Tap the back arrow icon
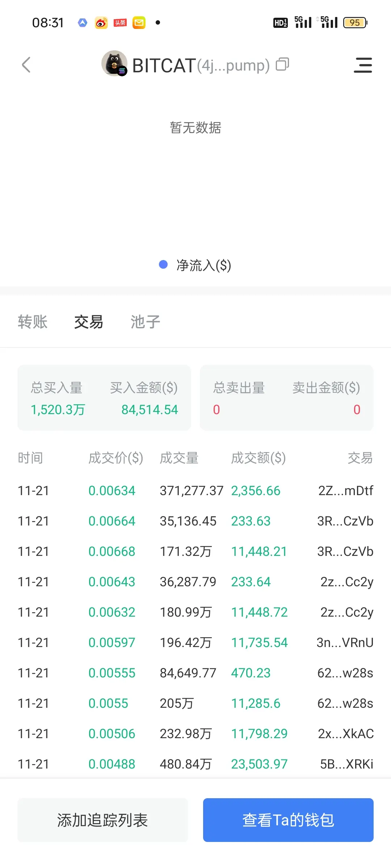Image resolution: width=391 pixels, height=868 pixels. 26,65
